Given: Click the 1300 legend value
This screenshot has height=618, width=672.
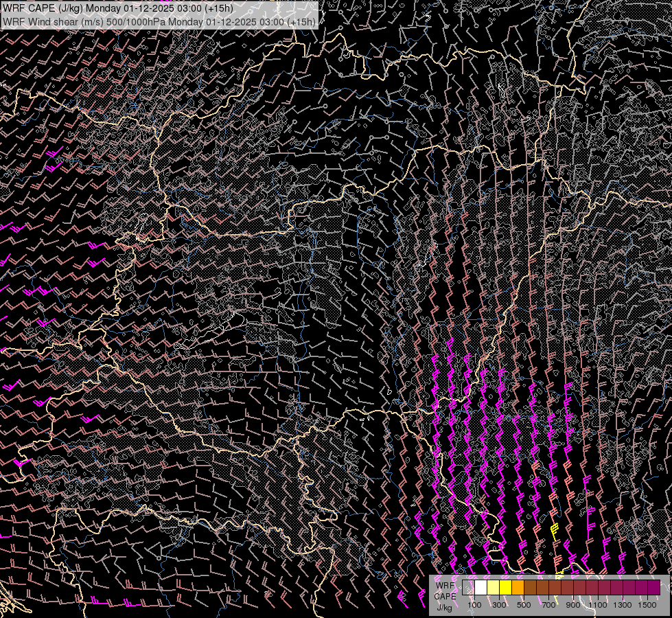Looking at the screenshot, I should coord(623,605).
